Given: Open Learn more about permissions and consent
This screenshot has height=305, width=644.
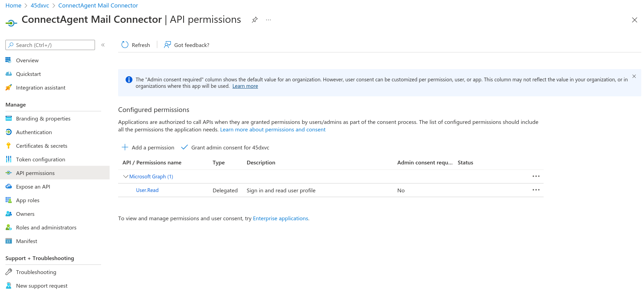Looking at the screenshot, I should click(x=273, y=129).
